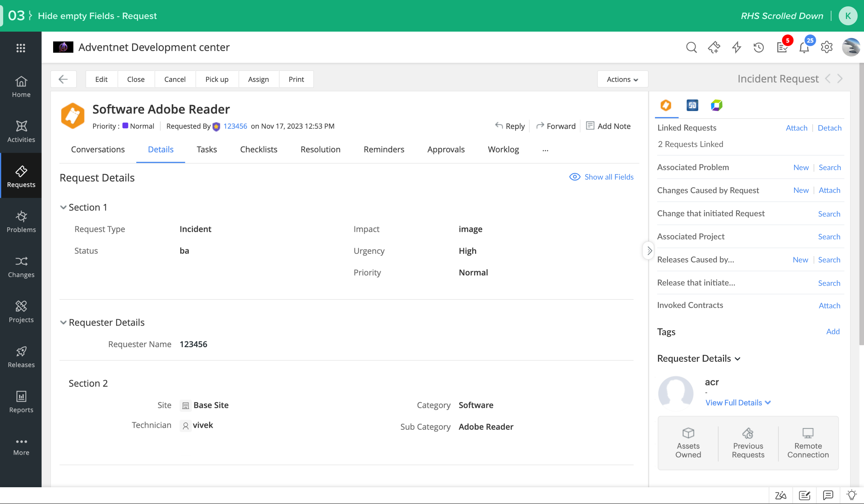The width and height of the screenshot is (864, 504).
Task: Click requester link 123456
Action: tap(235, 126)
